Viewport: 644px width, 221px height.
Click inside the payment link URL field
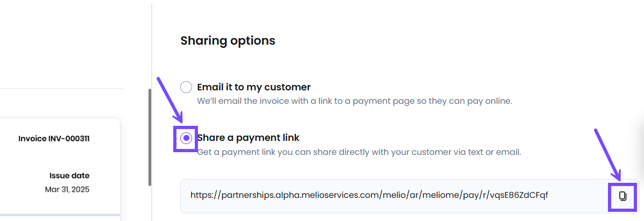click(x=409, y=196)
